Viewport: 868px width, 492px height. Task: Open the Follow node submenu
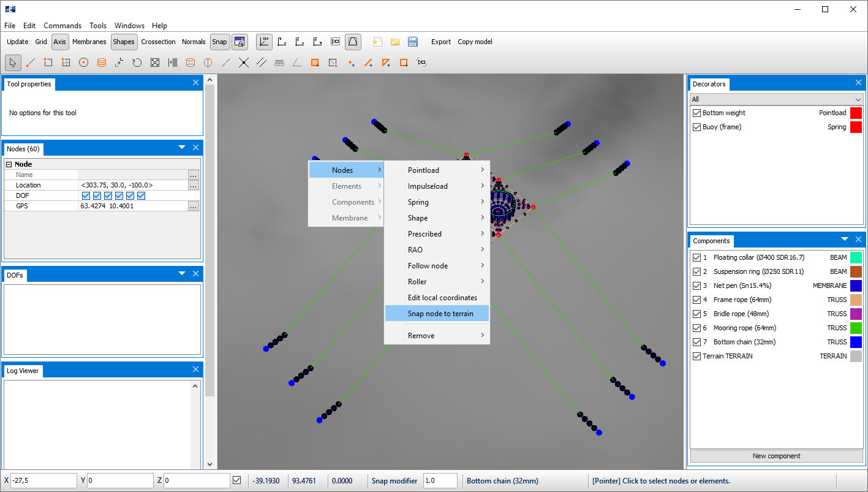click(437, 266)
